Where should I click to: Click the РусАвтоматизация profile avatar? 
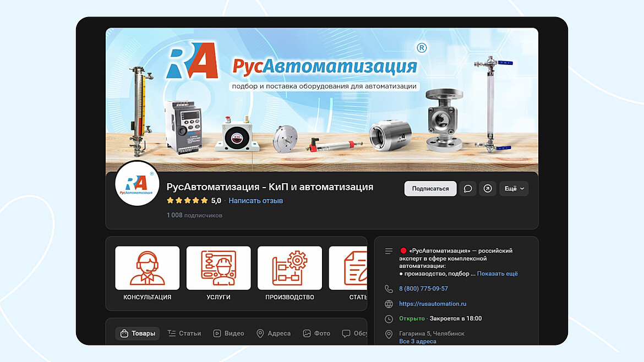pyautogui.click(x=137, y=184)
